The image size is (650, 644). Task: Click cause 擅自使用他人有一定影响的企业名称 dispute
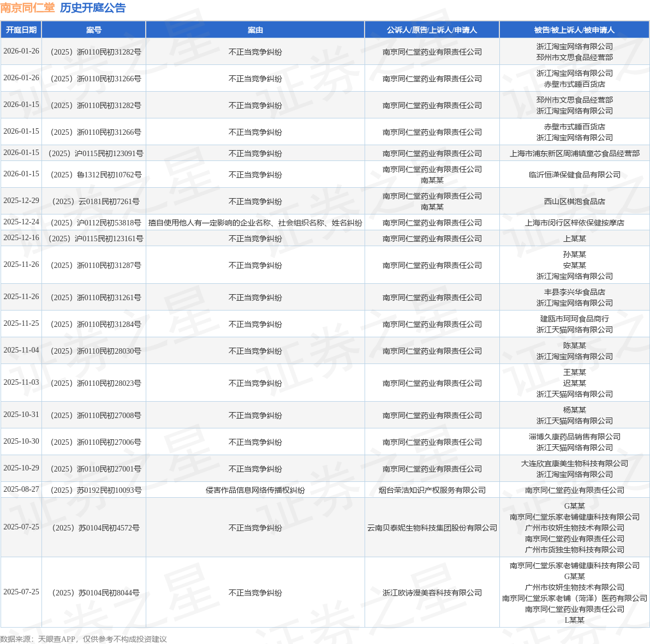[x=255, y=223]
